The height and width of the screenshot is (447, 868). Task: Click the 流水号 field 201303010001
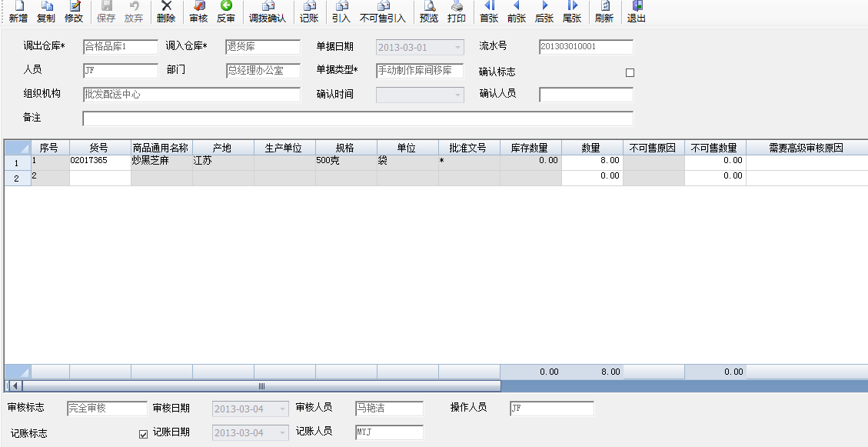587,46
